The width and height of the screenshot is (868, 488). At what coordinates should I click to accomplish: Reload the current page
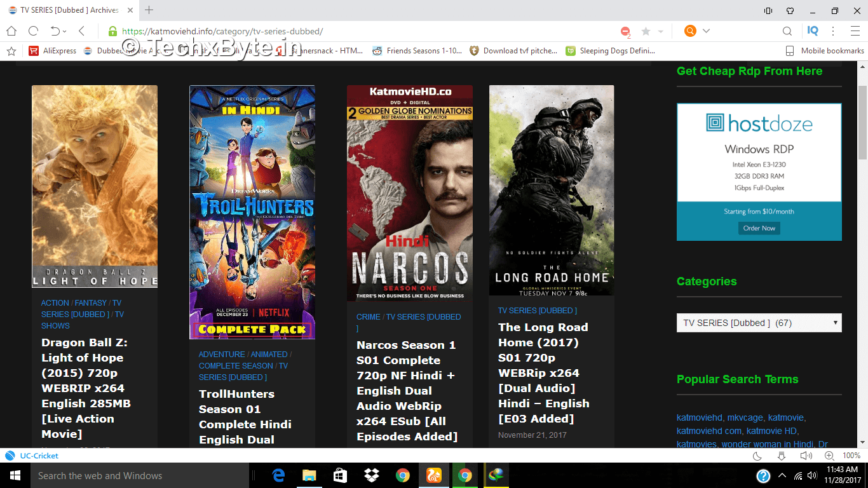(x=33, y=31)
